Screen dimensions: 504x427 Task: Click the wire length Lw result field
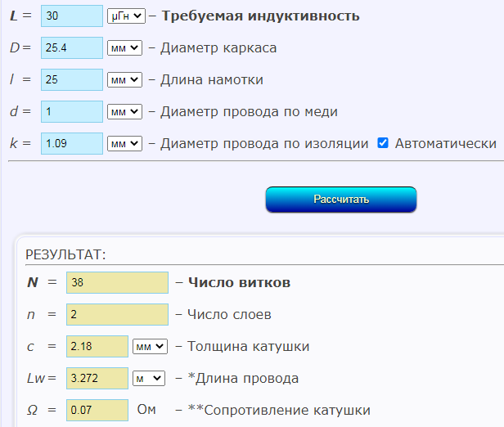(97, 379)
